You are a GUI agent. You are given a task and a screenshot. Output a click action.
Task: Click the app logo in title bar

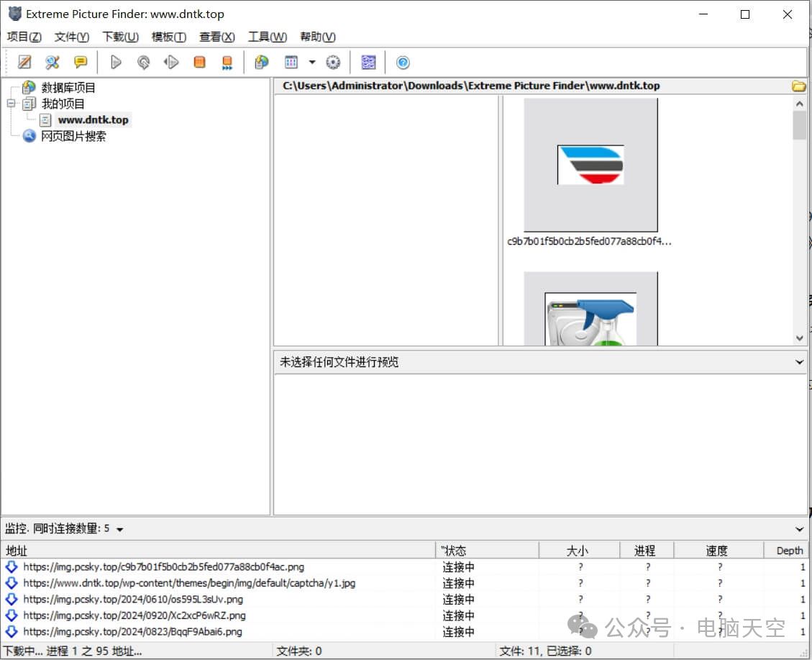coord(15,14)
